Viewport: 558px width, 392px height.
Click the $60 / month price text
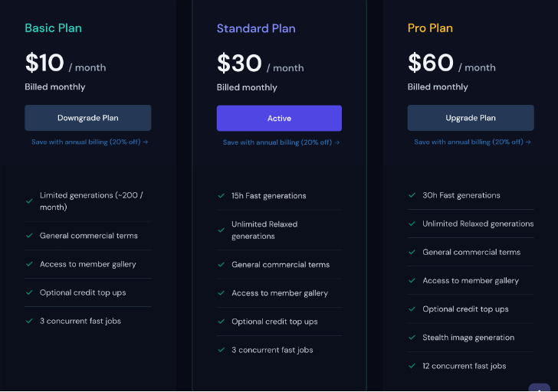[451, 64]
